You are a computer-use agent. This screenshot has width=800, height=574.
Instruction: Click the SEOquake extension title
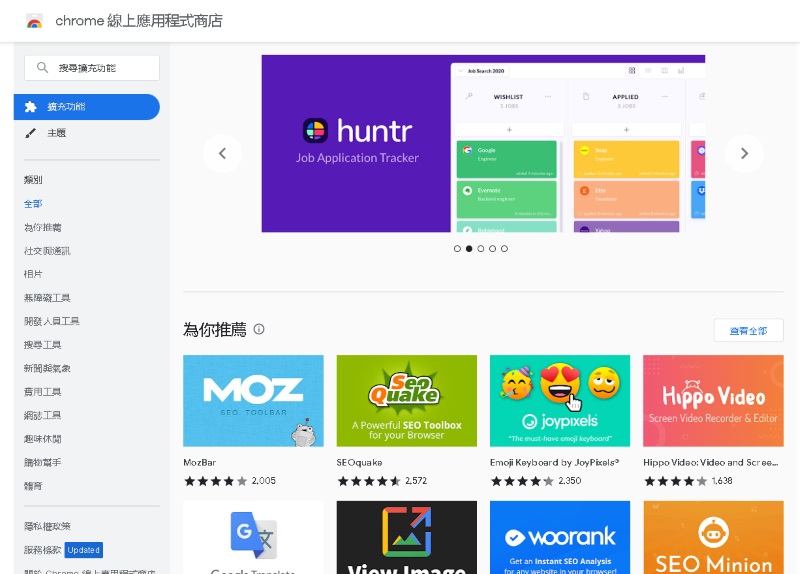(359, 462)
